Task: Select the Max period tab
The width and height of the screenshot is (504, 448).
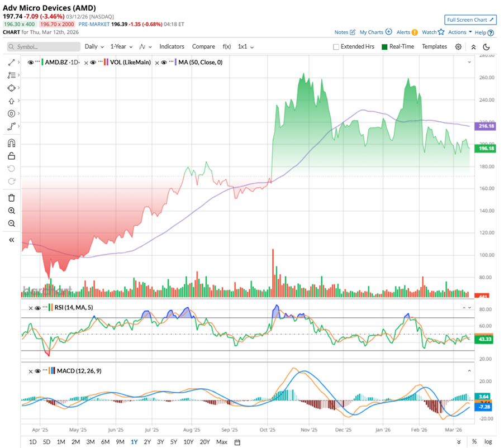Action: (222, 442)
